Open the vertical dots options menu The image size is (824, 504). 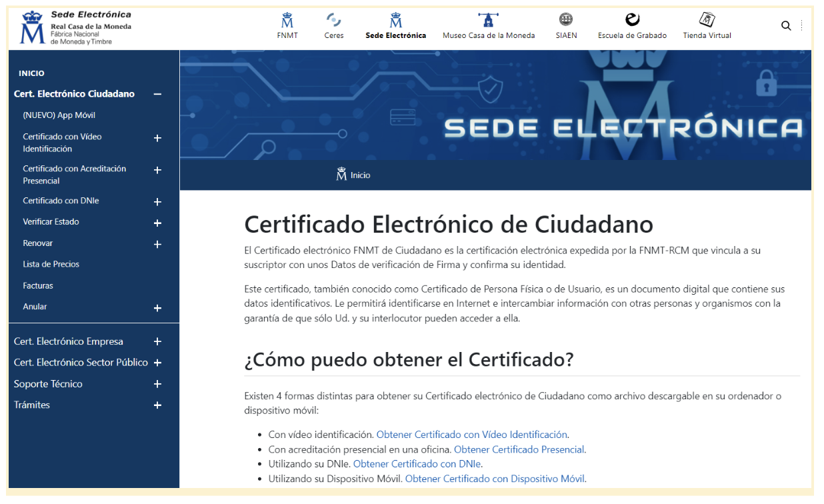(801, 26)
